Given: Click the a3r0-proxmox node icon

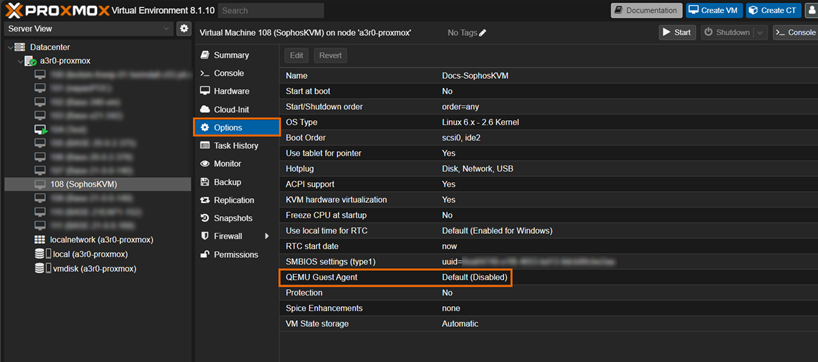Looking at the screenshot, I should pos(31,61).
